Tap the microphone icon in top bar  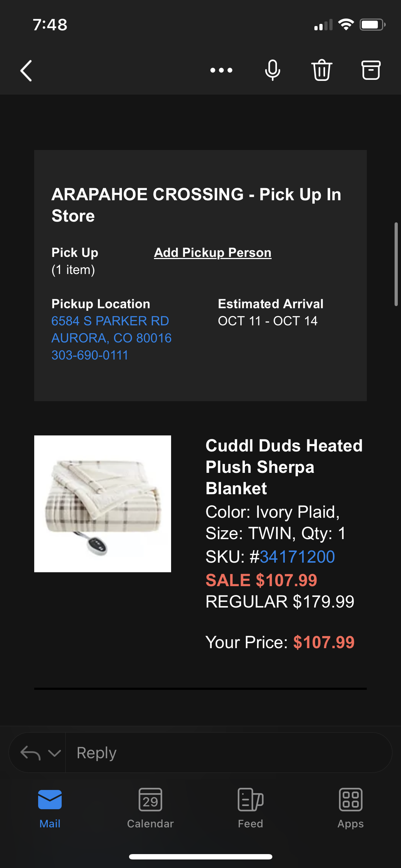click(273, 70)
